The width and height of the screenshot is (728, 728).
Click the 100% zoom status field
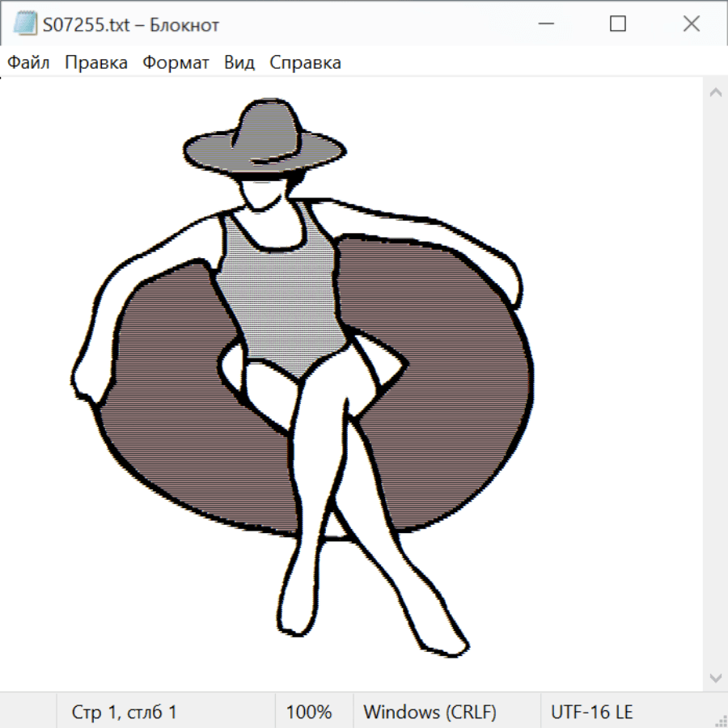pyautogui.click(x=309, y=712)
